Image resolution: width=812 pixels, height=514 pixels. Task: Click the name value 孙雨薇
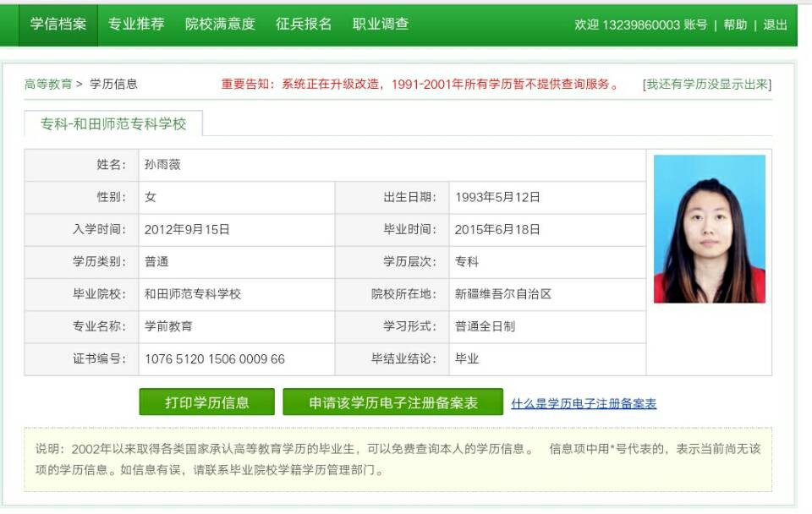[x=162, y=165]
